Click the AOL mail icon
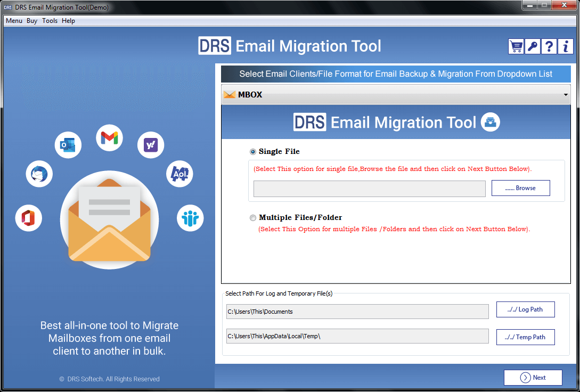 click(x=179, y=174)
